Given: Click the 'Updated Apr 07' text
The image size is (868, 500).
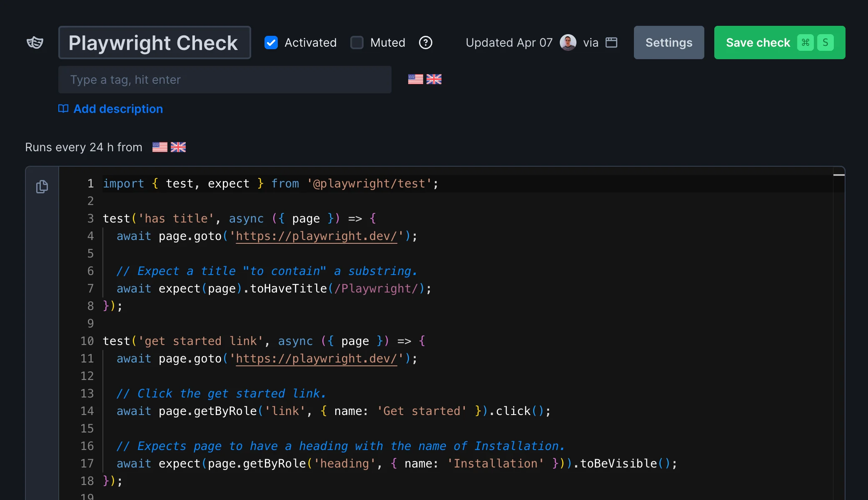Looking at the screenshot, I should 509,42.
